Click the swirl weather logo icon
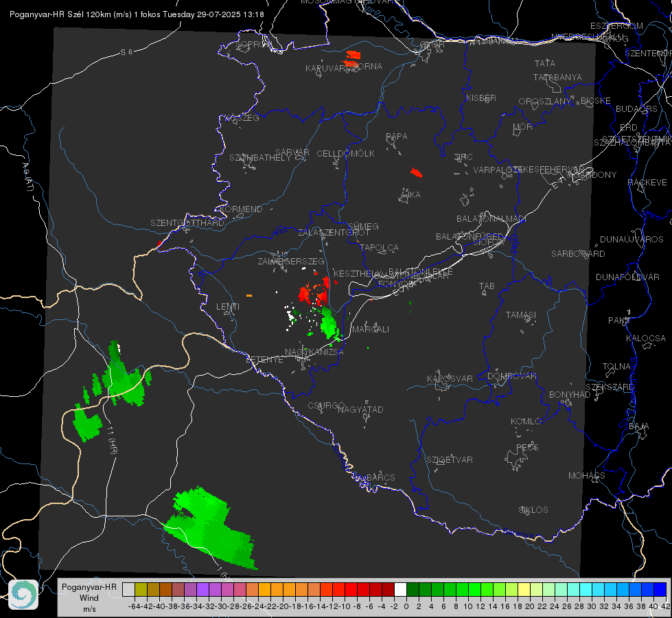672x618 pixels. pos(23,595)
